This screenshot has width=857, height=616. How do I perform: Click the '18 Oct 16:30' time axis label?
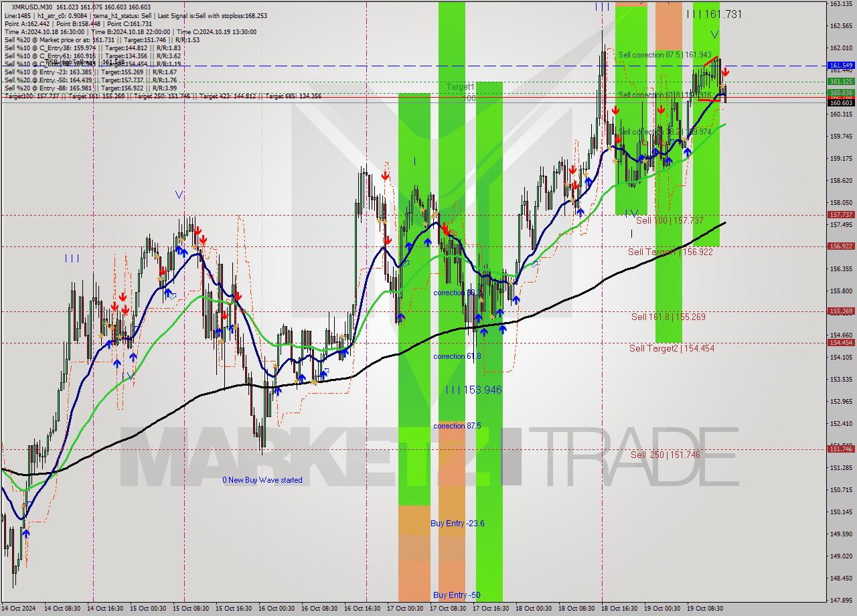[619, 609]
